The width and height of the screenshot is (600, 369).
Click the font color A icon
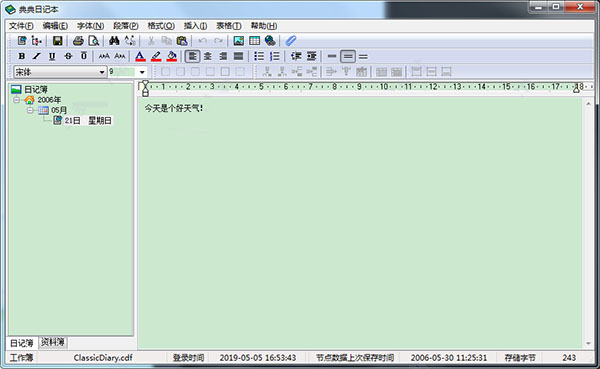point(140,56)
